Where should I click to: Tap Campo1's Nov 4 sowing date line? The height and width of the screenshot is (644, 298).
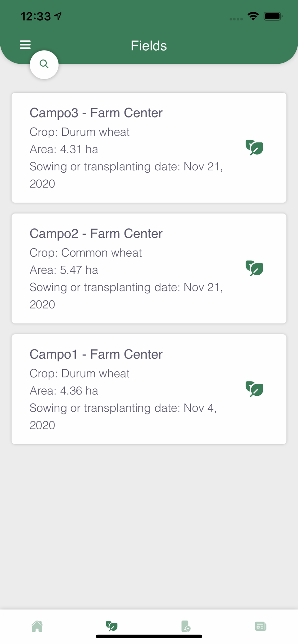tap(123, 408)
